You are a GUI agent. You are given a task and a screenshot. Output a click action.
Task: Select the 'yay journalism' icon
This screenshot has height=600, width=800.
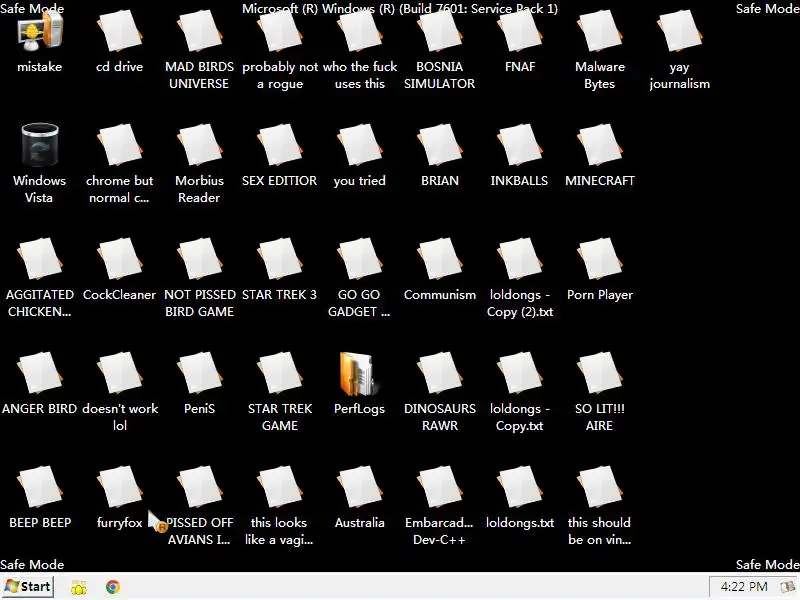(x=680, y=33)
